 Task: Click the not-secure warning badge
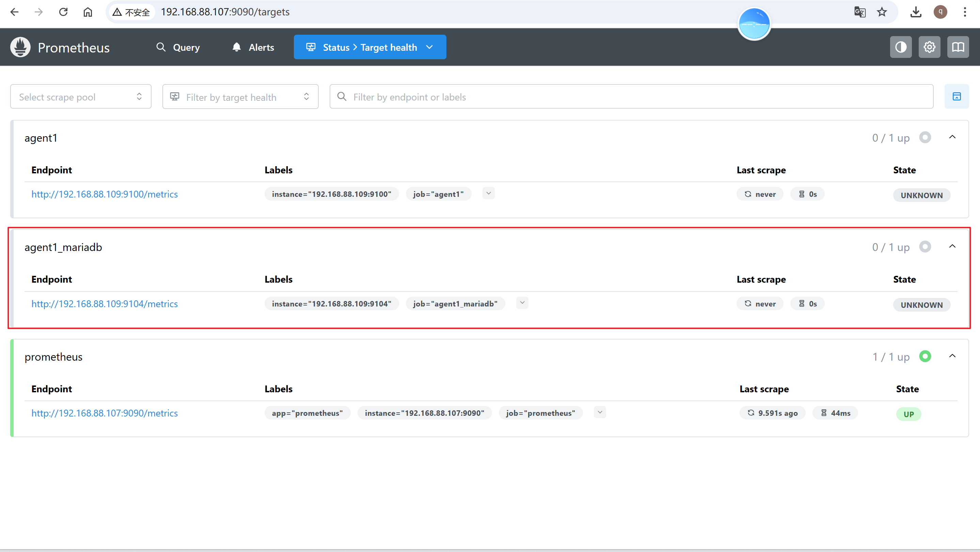pos(132,12)
